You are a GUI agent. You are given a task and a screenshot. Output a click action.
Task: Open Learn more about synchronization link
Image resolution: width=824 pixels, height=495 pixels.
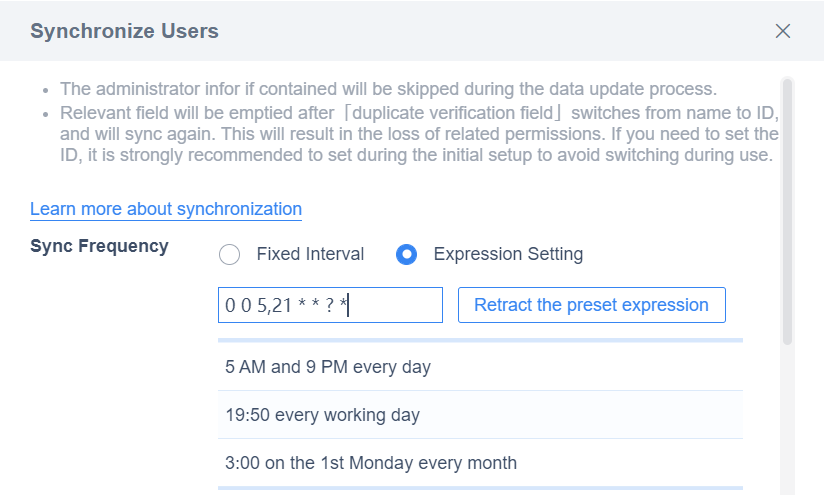point(166,209)
